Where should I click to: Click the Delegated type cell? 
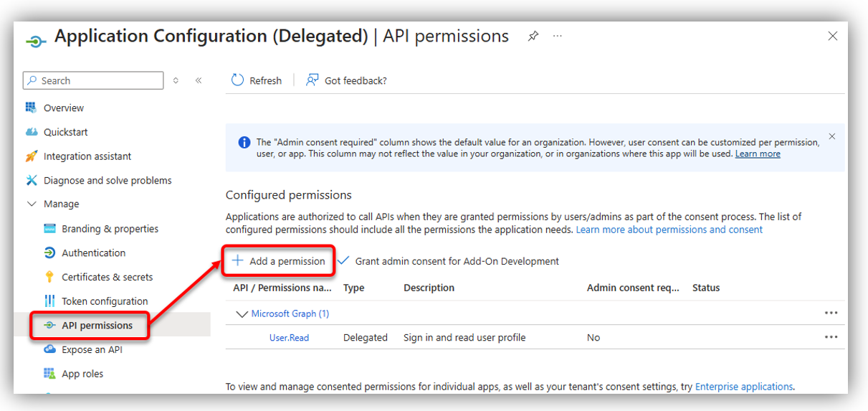point(366,338)
